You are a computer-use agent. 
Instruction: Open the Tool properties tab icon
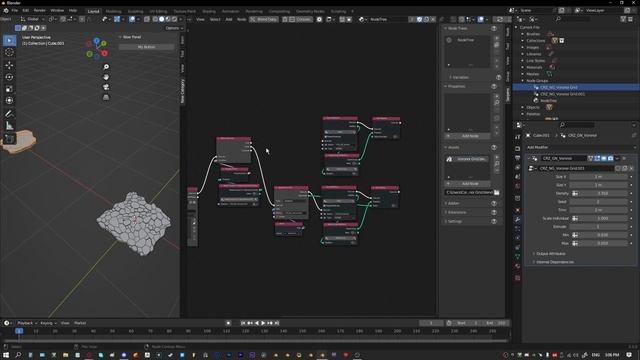(518, 138)
